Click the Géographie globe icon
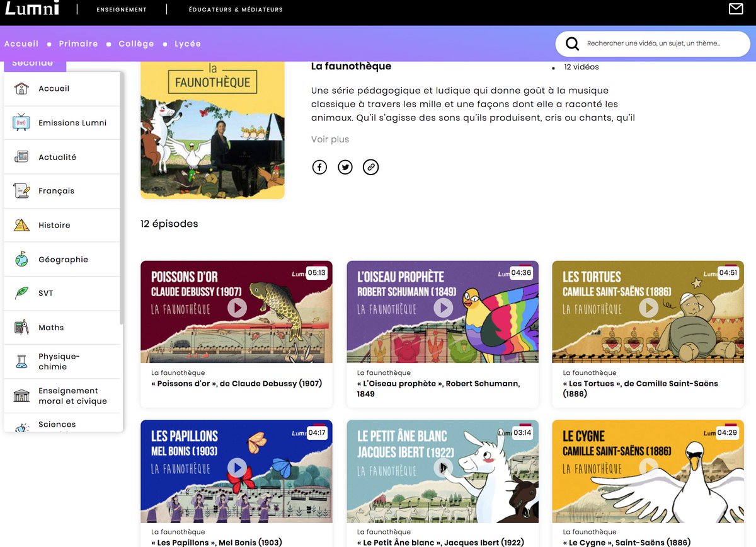Screen dimensions: 756x547 point(21,259)
